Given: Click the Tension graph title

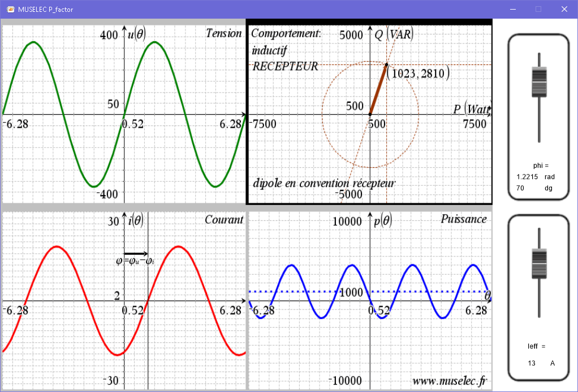Looking at the screenshot, I should click(223, 33).
